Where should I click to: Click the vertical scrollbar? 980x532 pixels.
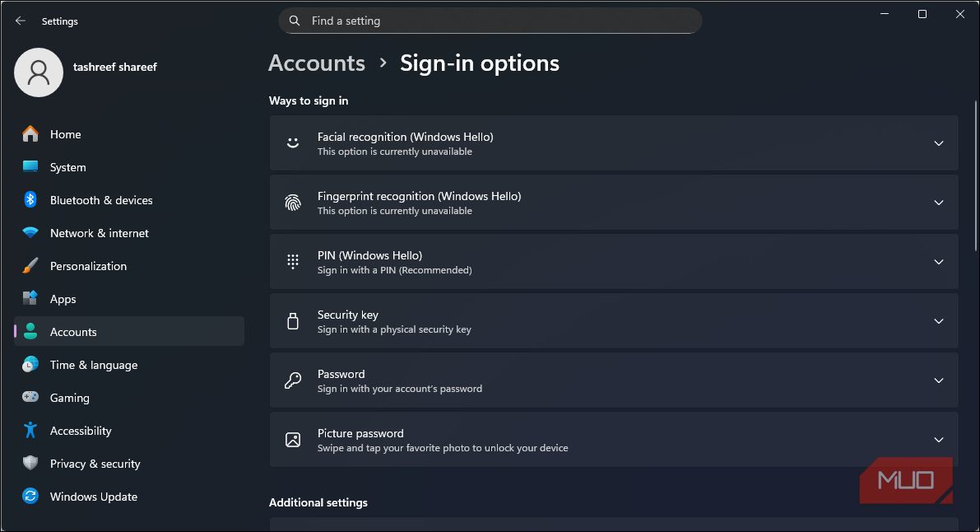976,175
